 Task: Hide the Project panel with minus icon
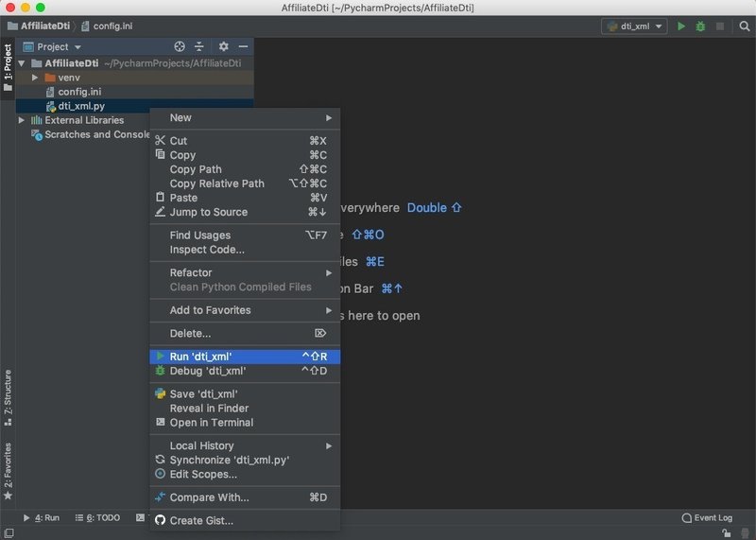(x=243, y=46)
